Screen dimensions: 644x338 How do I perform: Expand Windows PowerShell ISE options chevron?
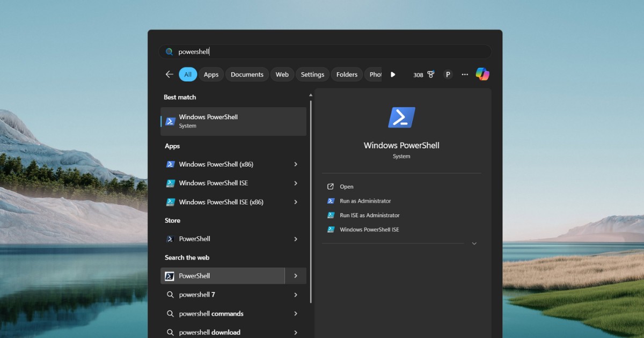tap(296, 183)
